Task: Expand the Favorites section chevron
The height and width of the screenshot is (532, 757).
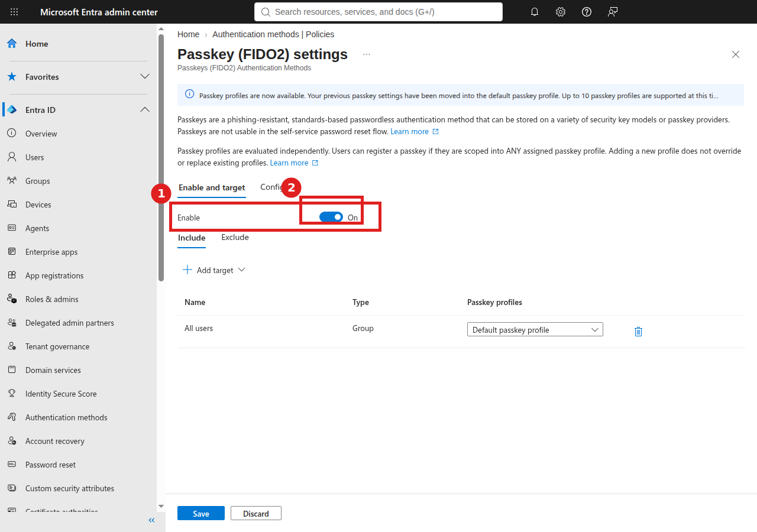Action: point(145,77)
